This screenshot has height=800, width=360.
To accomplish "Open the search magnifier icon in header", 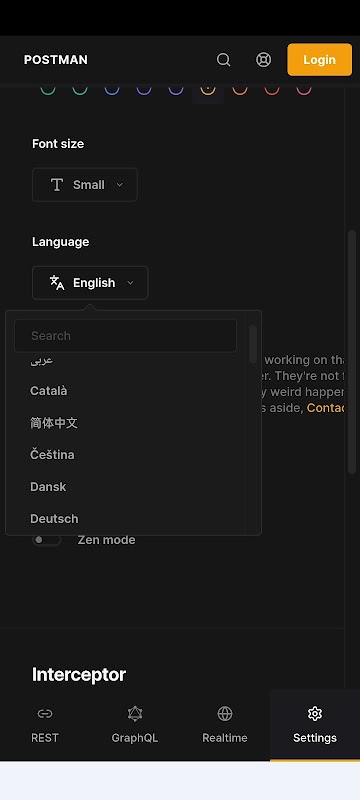I will [223, 60].
